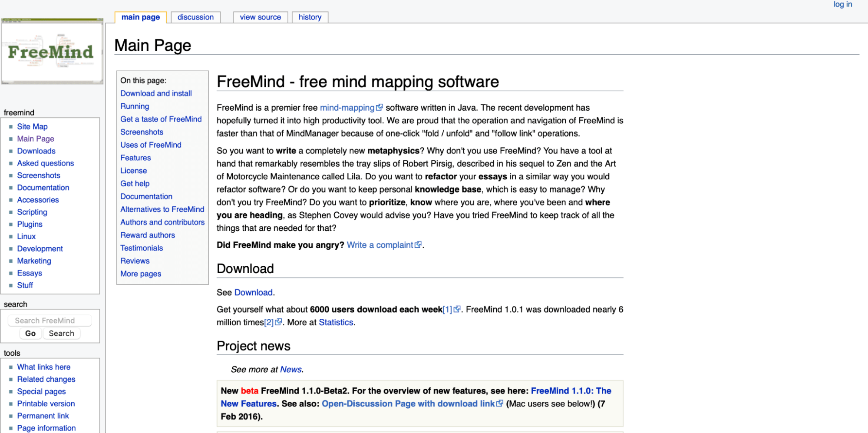Open footnote [2] link
Image resolution: width=868 pixels, height=433 pixels.
[x=269, y=323]
